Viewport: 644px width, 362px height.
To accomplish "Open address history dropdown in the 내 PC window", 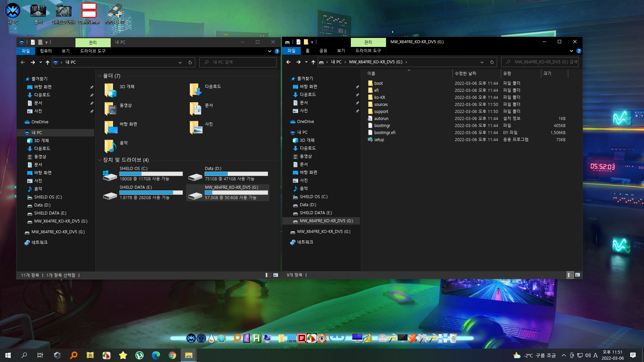I will (180, 62).
